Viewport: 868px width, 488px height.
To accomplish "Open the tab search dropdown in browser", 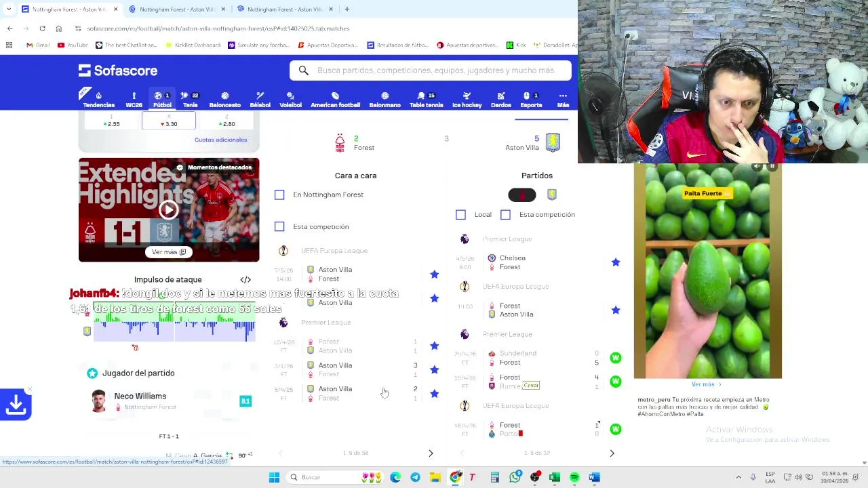I will 8,9.
